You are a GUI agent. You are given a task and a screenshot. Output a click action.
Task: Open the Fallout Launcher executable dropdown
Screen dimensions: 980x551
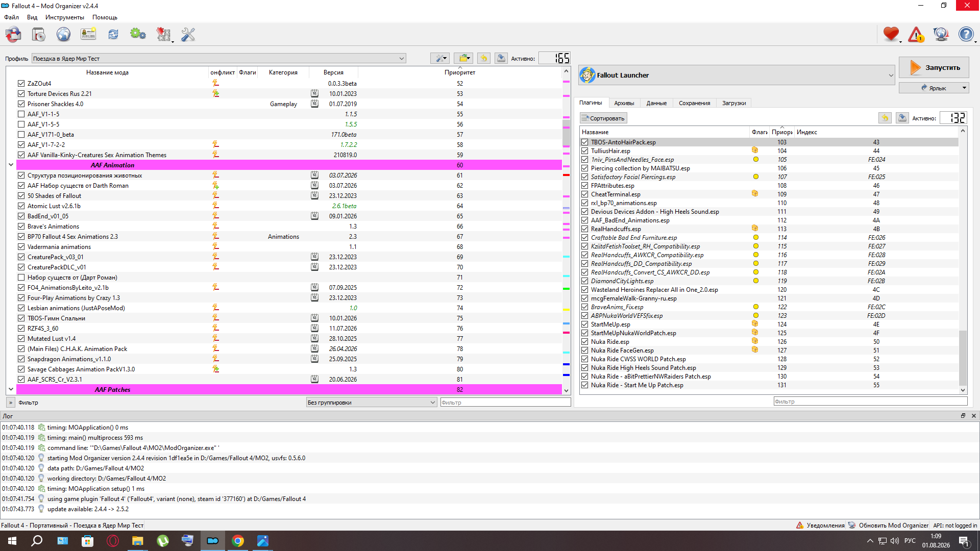point(737,75)
